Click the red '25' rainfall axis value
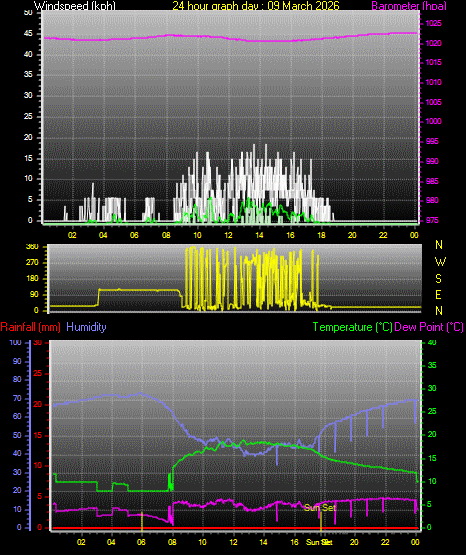Viewport: 466px width, 555px height. [x=38, y=373]
